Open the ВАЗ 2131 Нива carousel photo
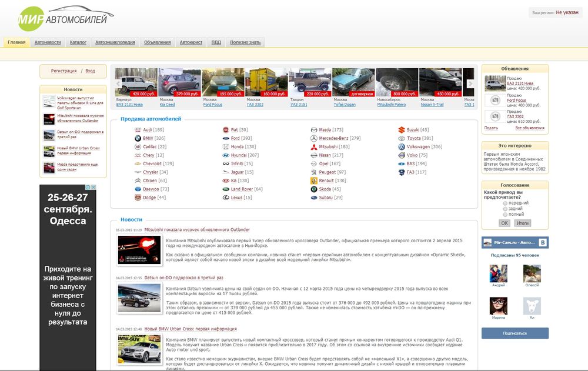The image size is (588, 371). point(136,82)
